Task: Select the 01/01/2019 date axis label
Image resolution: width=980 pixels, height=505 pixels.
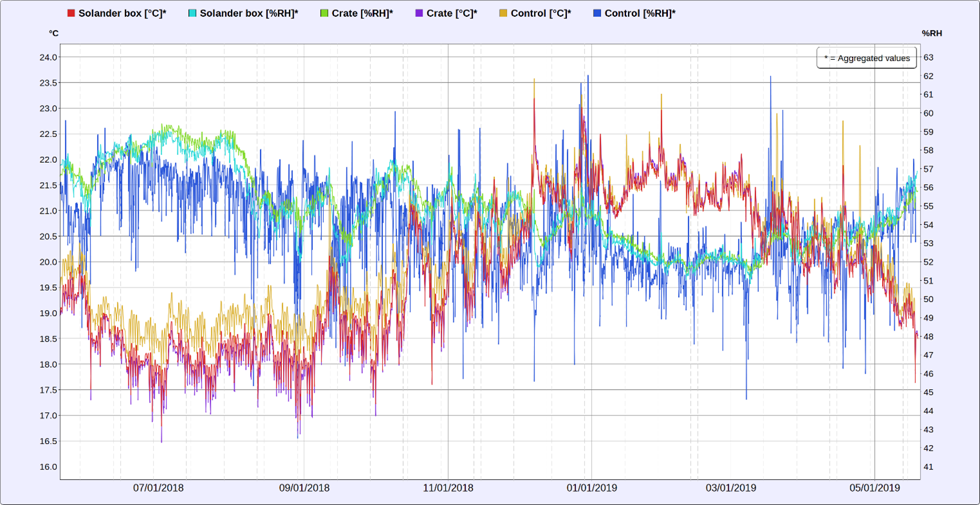Action: click(x=592, y=488)
